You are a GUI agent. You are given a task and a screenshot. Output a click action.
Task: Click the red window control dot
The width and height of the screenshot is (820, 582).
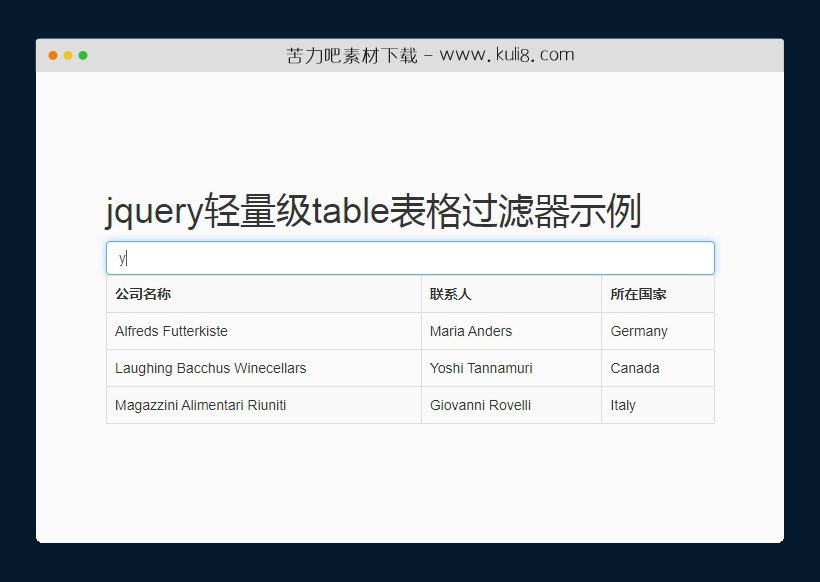[x=51, y=56]
